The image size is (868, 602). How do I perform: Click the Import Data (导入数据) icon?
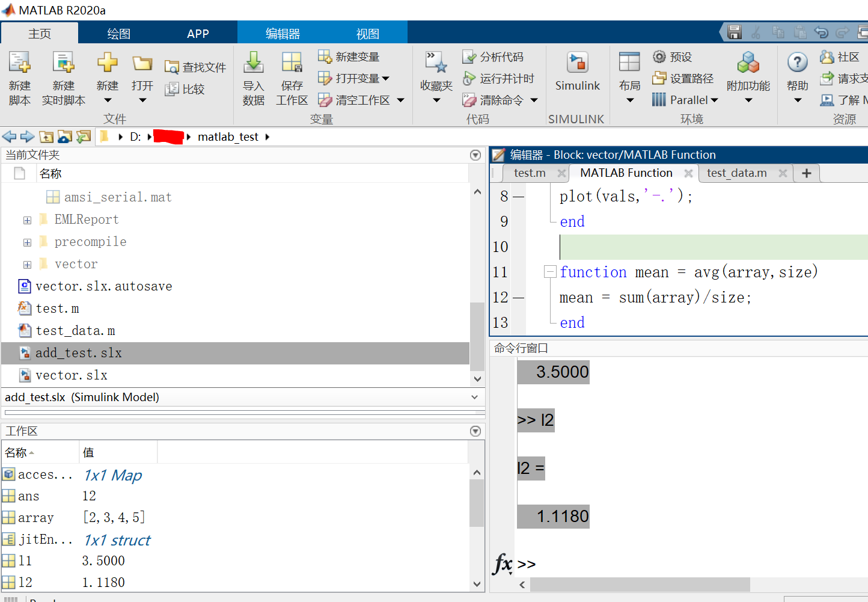tap(253, 62)
